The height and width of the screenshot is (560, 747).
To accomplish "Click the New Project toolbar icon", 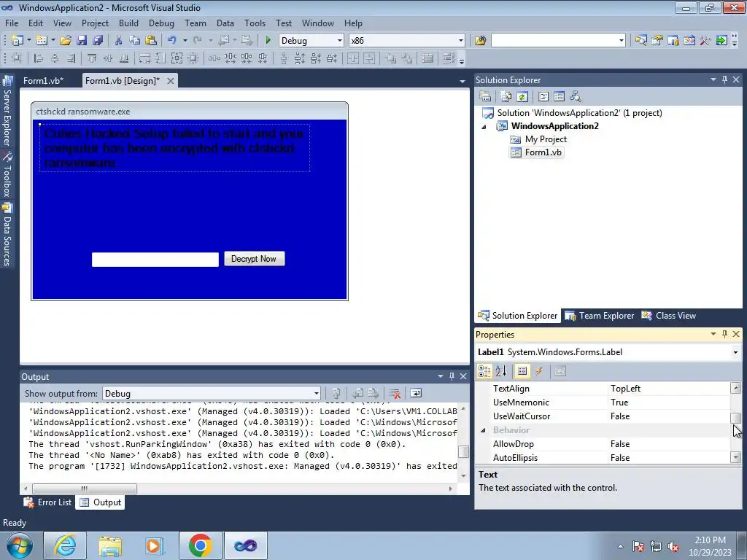I will coord(18,41).
